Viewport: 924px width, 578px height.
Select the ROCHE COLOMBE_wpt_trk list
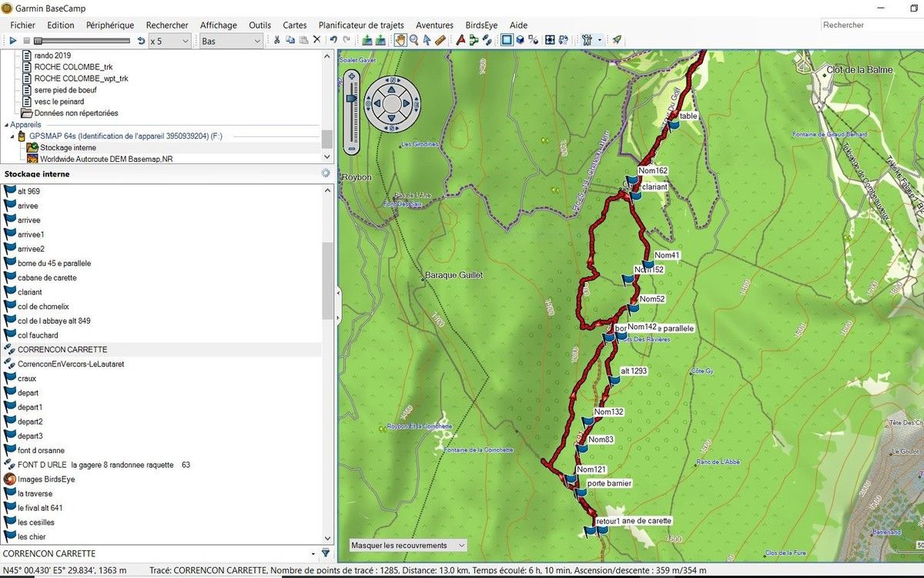coord(81,79)
